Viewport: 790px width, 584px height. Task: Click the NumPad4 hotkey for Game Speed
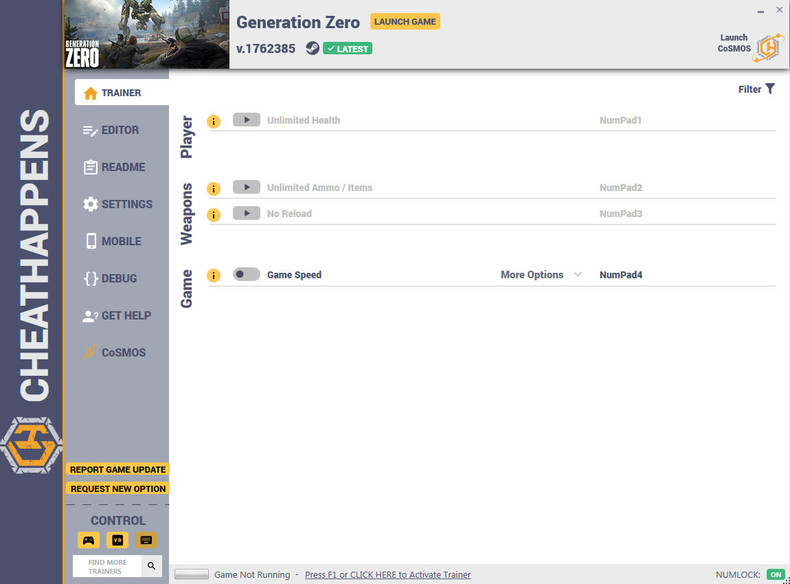tap(621, 275)
